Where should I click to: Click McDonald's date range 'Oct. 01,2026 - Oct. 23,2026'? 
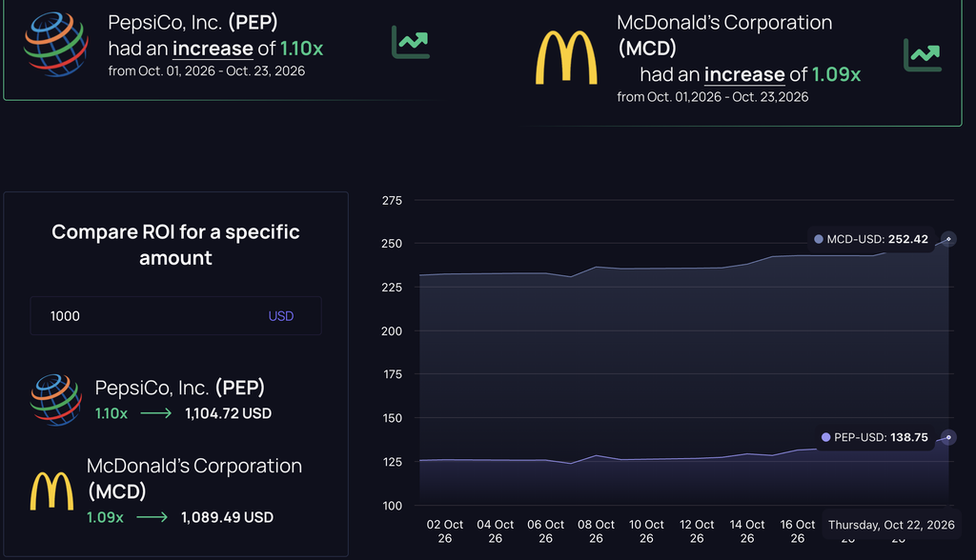point(727,97)
